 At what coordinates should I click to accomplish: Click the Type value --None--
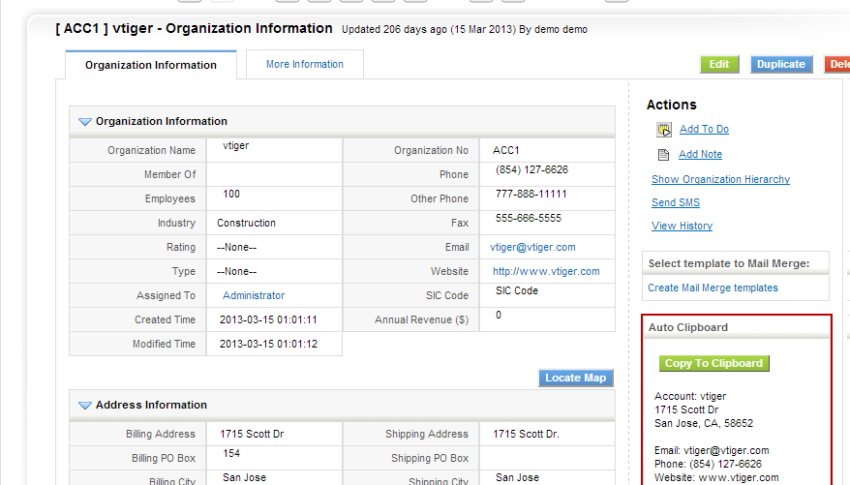click(237, 271)
